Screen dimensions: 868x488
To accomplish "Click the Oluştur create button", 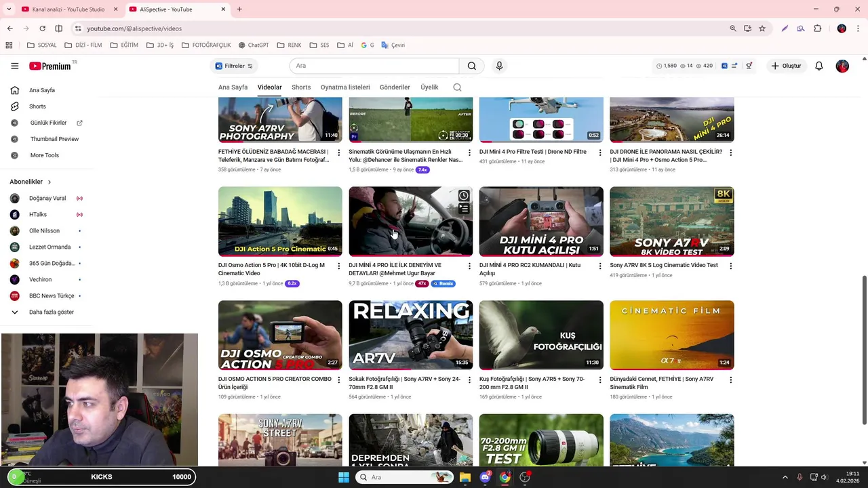I will [x=787, y=66].
